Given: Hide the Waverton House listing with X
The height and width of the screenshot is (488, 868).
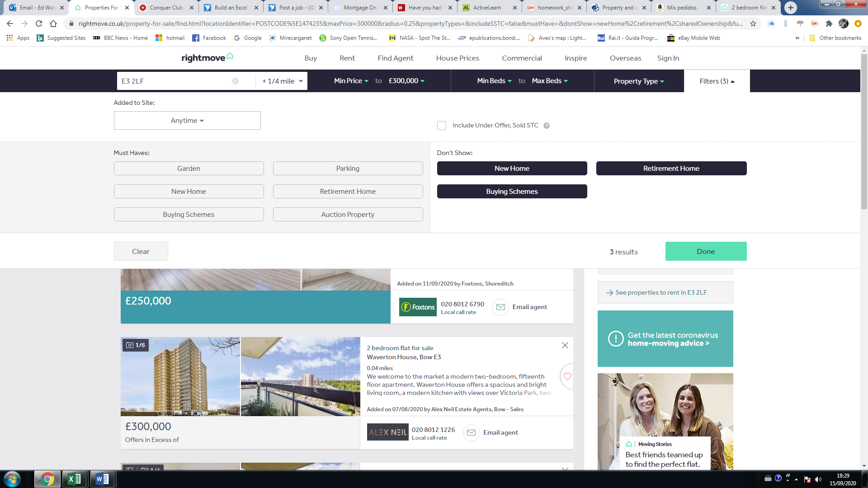Looking at the screenshot, I should point(565,345).
